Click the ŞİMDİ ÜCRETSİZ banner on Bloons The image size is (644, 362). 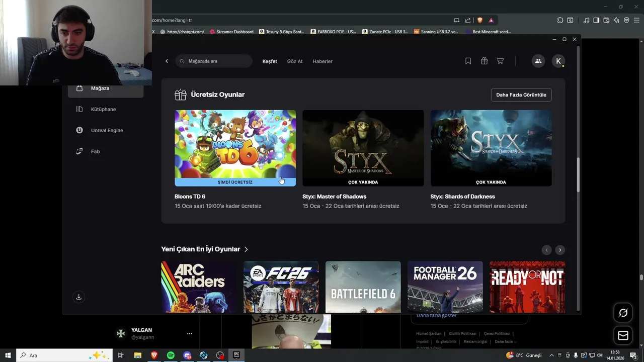[235, 182]
